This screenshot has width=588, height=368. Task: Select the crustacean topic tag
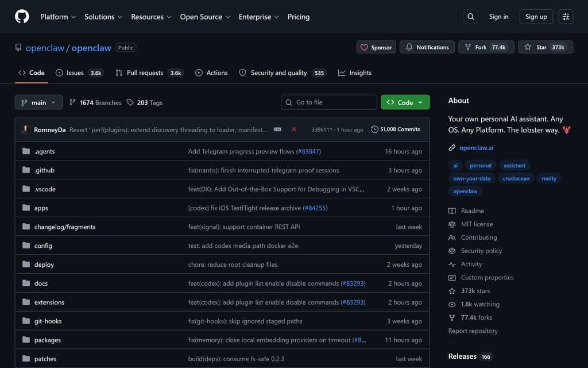[516, 178]
